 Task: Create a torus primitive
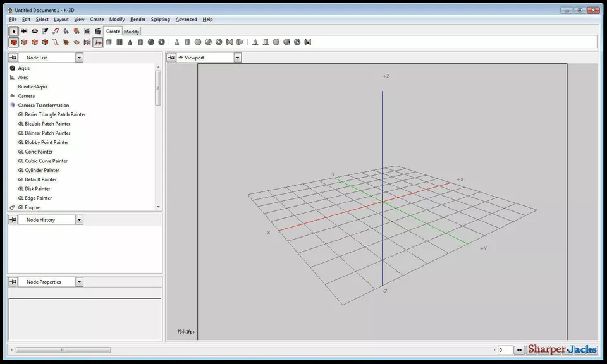point(162,42)
